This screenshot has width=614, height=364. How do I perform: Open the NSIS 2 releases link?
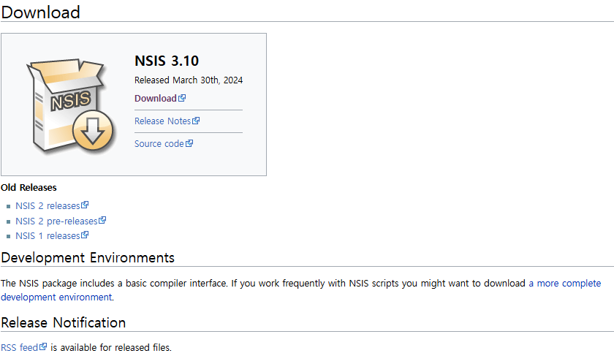pyautogui.click(x=52, y=205)
